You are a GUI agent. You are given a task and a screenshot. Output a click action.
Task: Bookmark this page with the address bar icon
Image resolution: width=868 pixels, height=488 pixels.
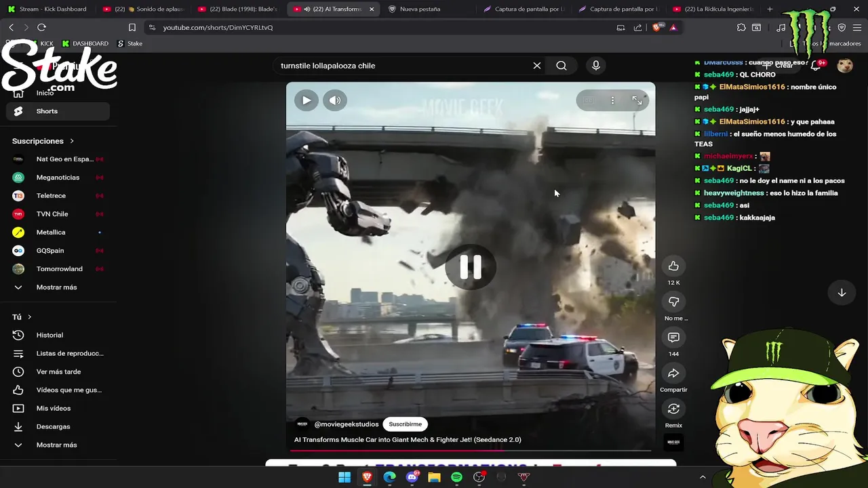[132, 27]
